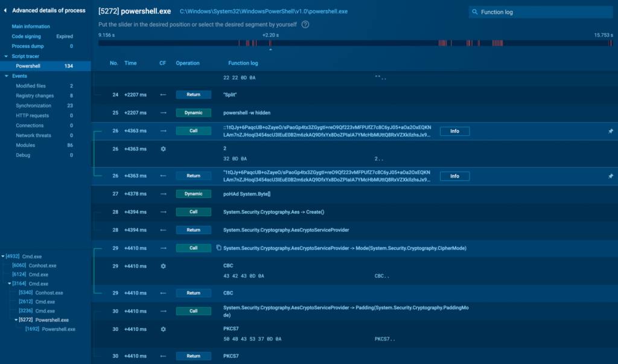This screenshot has width=618, height=364.
Task: Collapse the Script tracer section
Action: pos(6,56)
